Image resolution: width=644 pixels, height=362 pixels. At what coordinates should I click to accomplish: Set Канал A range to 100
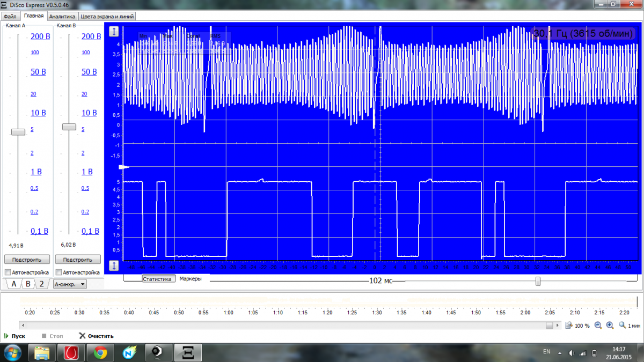tap(34, 53)
